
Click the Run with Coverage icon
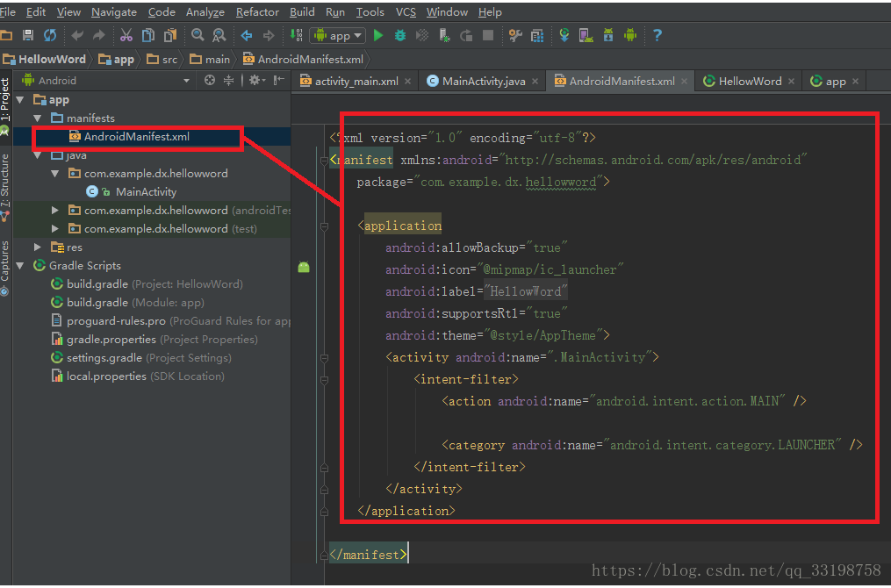[422, 35]
